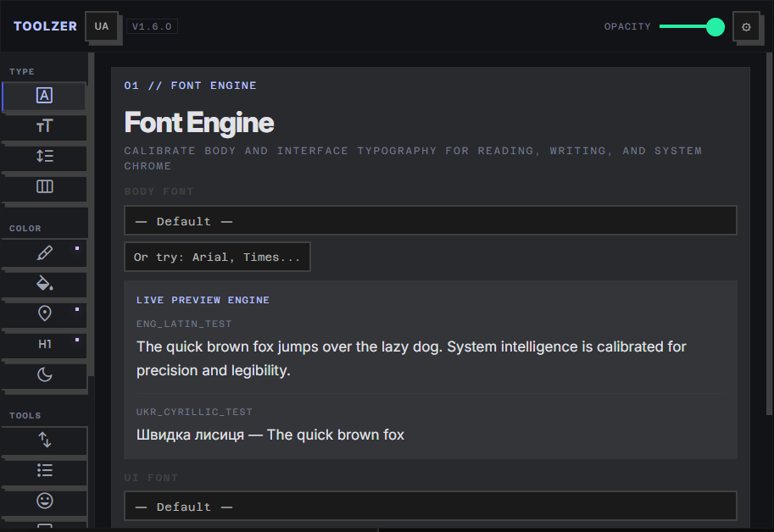Image resolution: width=774 pixels, height=532 pixels.
Task: Open settings with the gear icon
Action: 746,26
